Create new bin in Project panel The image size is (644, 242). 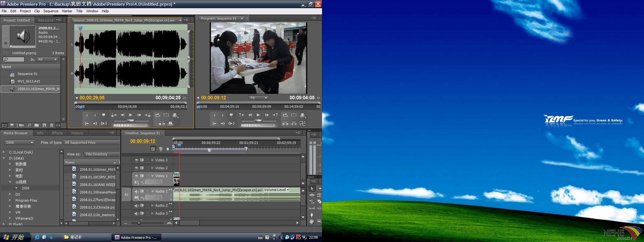36,125
